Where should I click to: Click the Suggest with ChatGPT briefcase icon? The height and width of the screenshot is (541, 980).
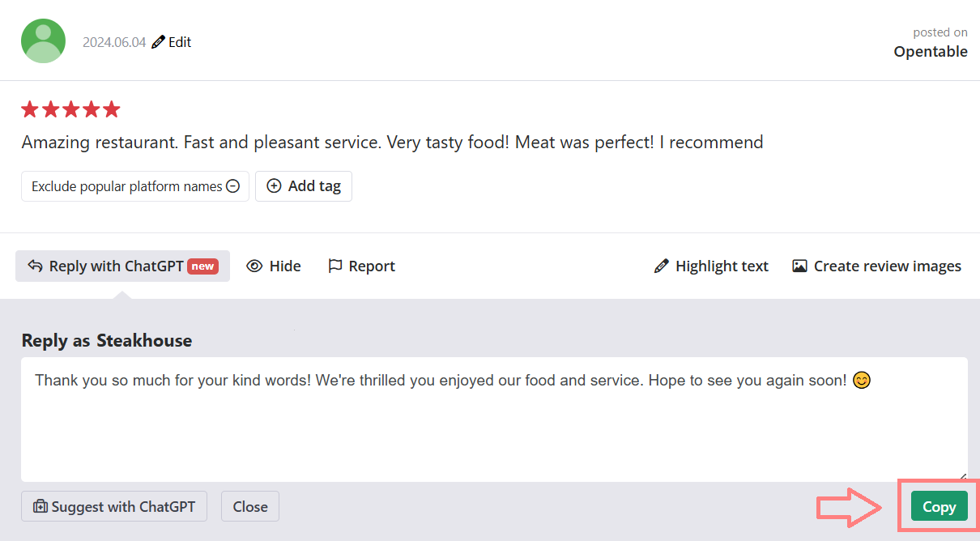click(40, 507)
